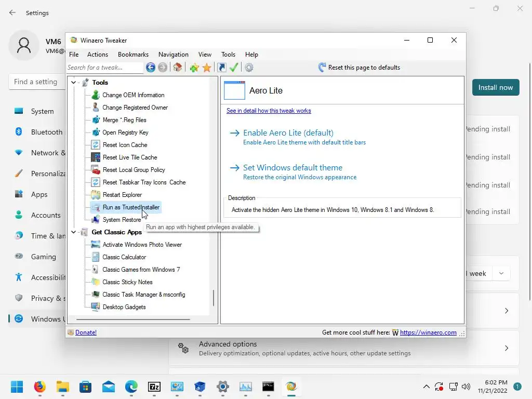Open the Bookmarks menu
The height and width of the screenshot is (399, 532).
[133, 54]
